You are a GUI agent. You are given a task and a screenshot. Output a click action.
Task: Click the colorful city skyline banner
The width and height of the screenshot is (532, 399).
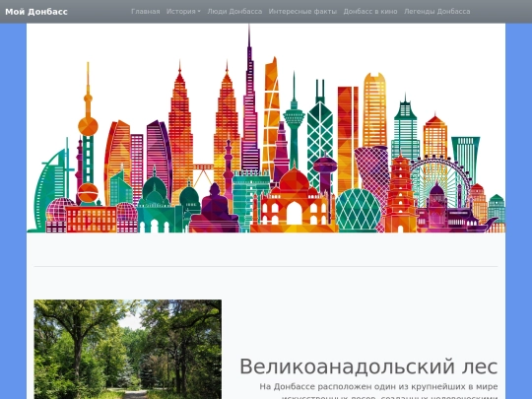point(266,128)
